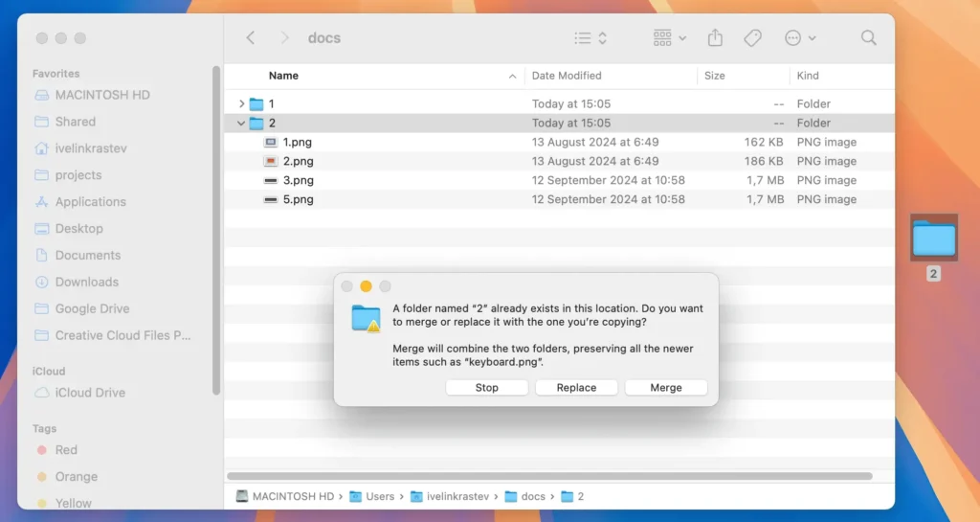The width and height of the screenshot is (980, 522).
Task: Toggle sort direction arrow in Name column
Action: [x=513, y=77]
